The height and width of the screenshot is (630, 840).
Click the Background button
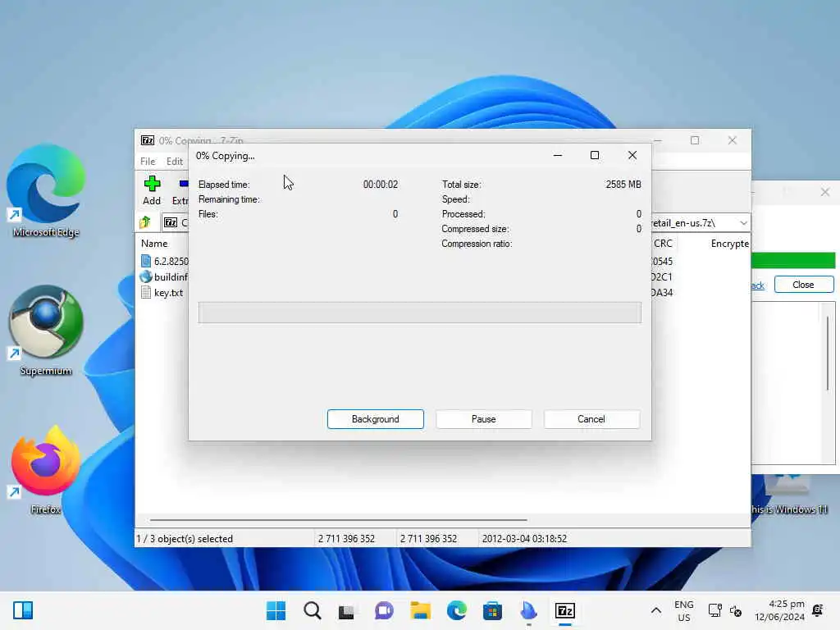tap(376, 419)
